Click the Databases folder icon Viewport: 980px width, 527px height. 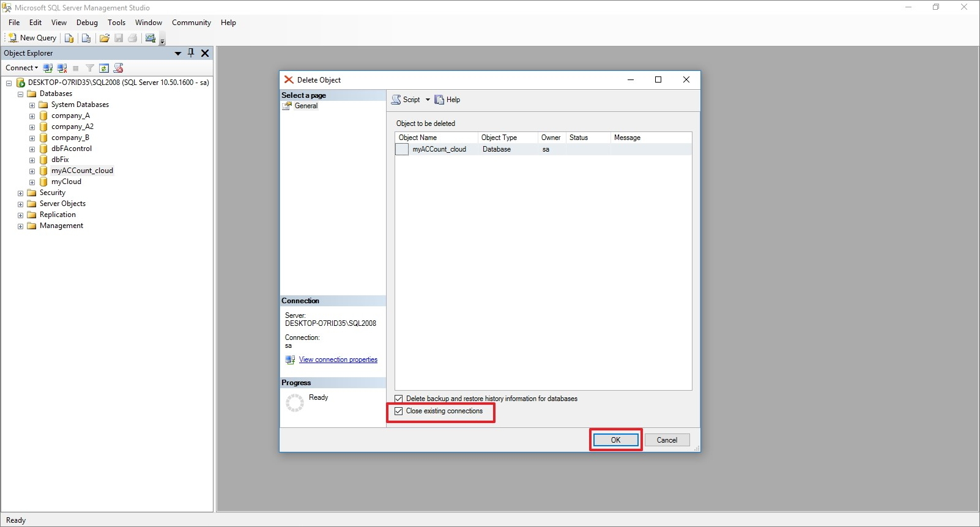tap(32, 94)
